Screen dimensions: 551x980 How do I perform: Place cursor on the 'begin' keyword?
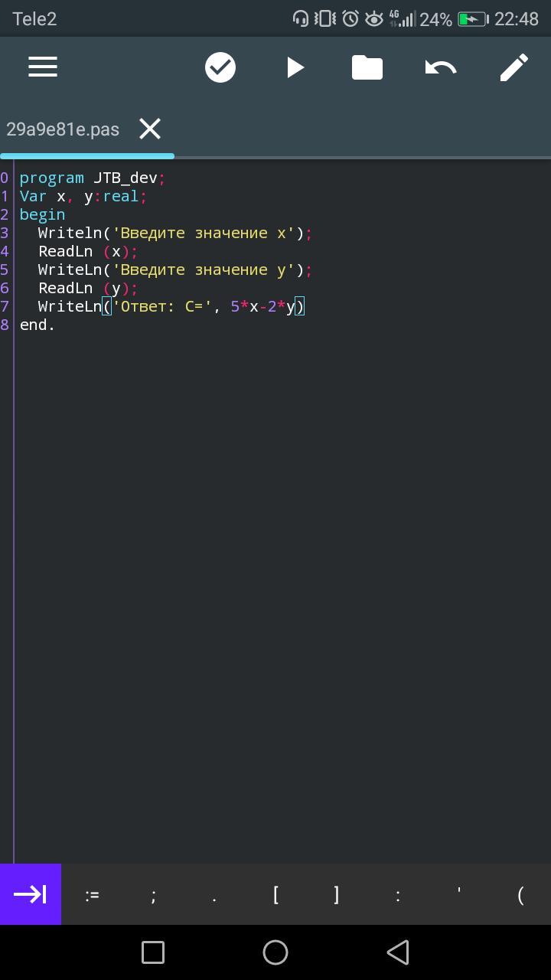pyautogui.click(x=42, y=214)
